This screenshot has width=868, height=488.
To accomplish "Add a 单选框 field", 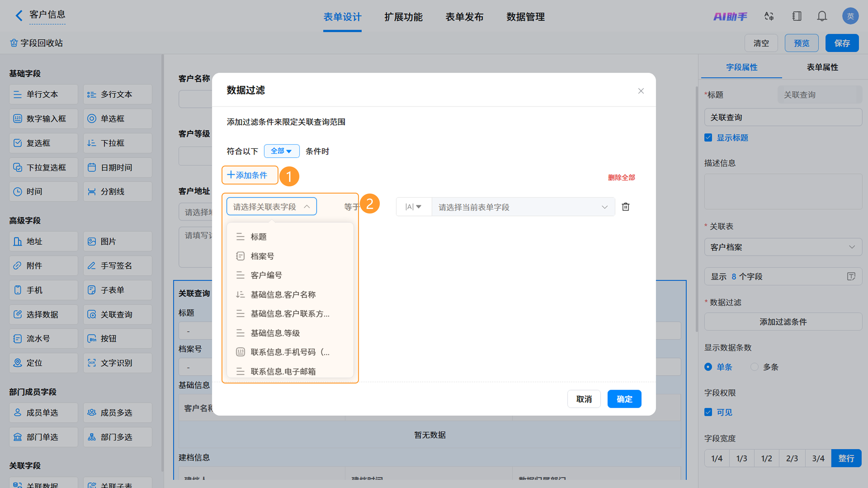I will pyautogui.click(x=118, y=119).
